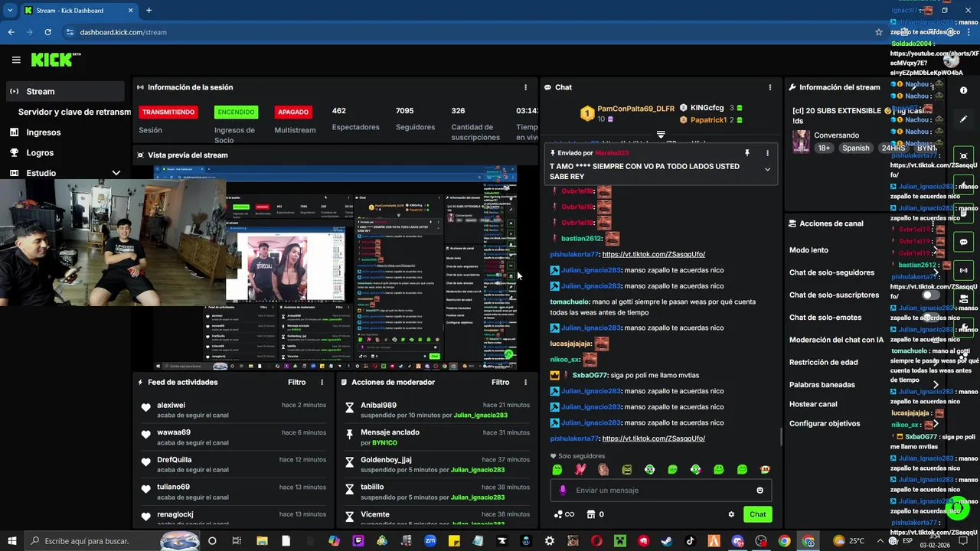Open Restricción de edad setting
The height and width of the screenshot is (551, 980).
[823, 362]
